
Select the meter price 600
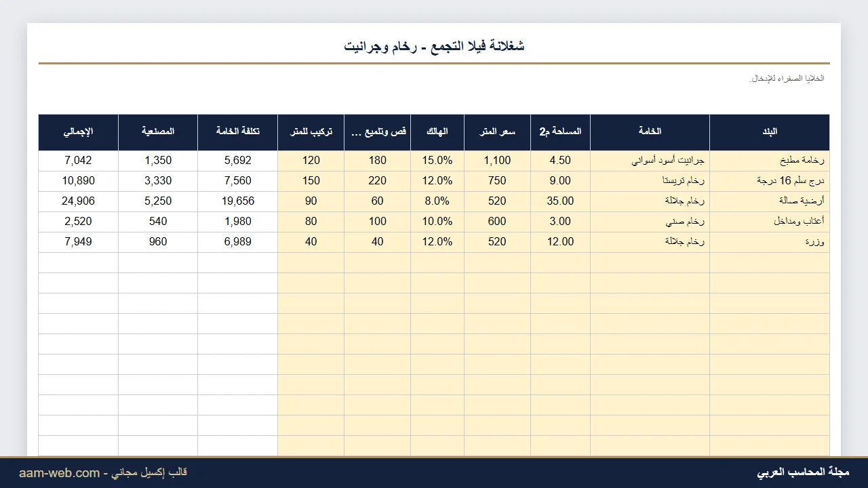point(497,222)
